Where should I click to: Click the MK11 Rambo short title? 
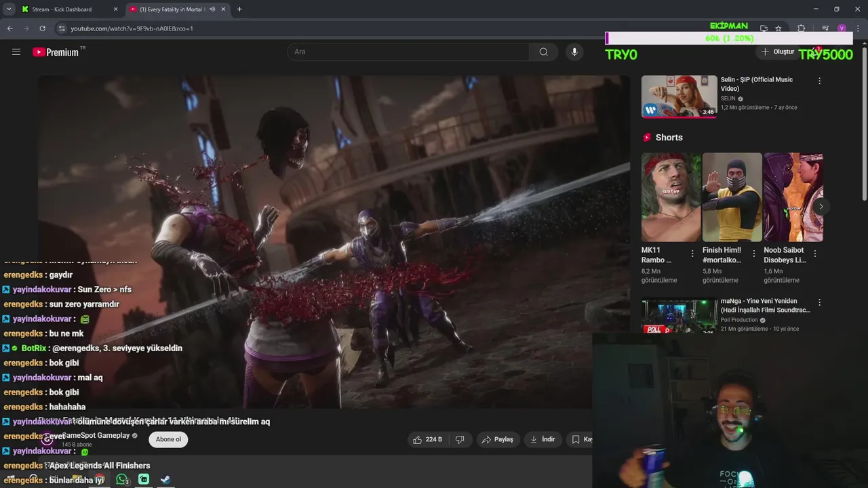(x=656, y=255)
